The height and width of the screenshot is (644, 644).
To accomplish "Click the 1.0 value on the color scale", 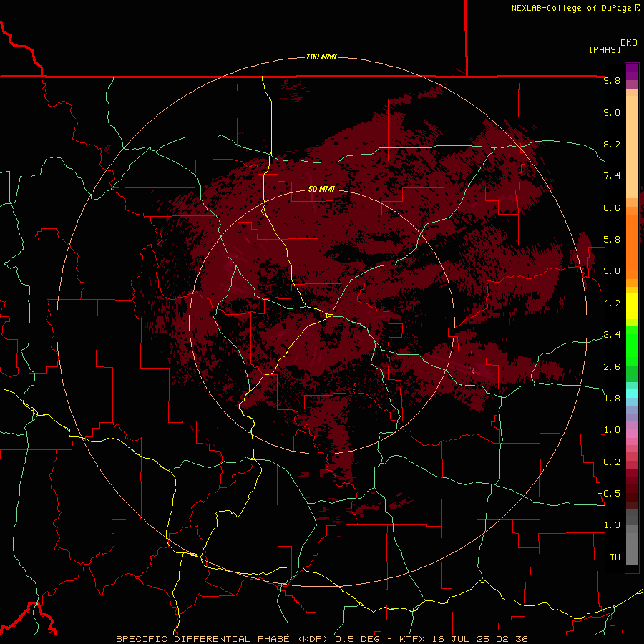I will pyautogui.click(x=612, y=430).
